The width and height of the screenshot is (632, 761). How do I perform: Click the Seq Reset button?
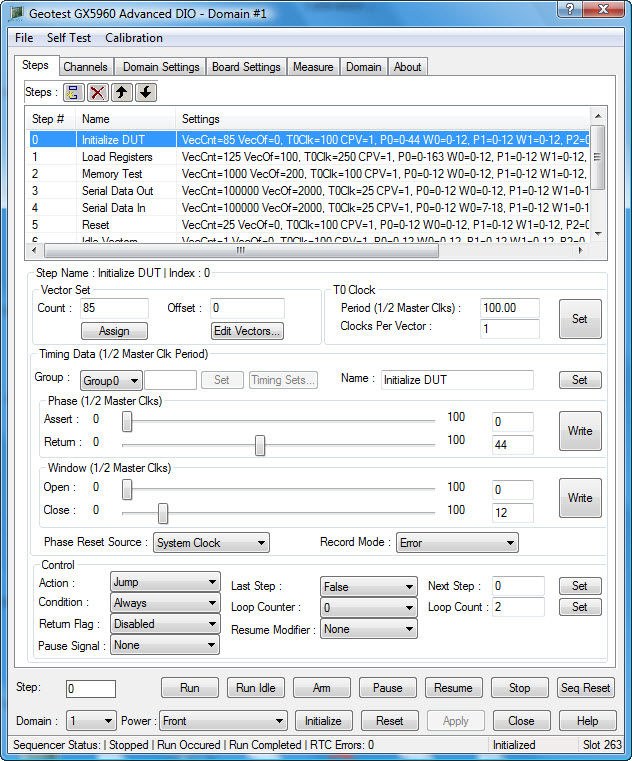[x=586, y=688]
